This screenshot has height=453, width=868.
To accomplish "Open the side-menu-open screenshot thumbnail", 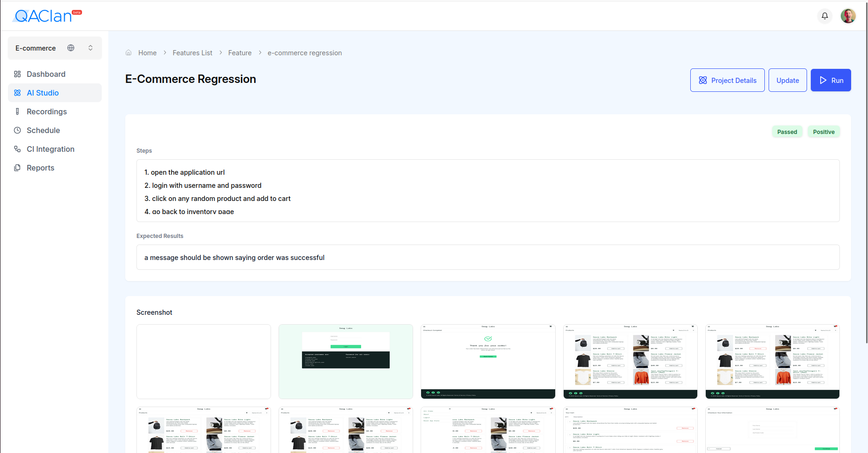I will point(488,430).
